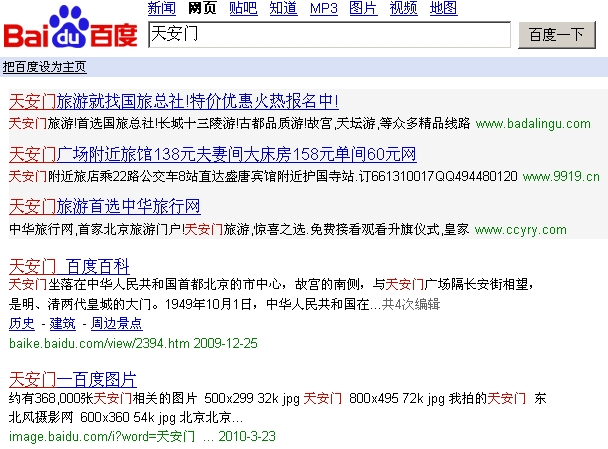
Task: Open result 天安门广场附近旅馆138元夫妻间
Action: (x=212, y=154)
